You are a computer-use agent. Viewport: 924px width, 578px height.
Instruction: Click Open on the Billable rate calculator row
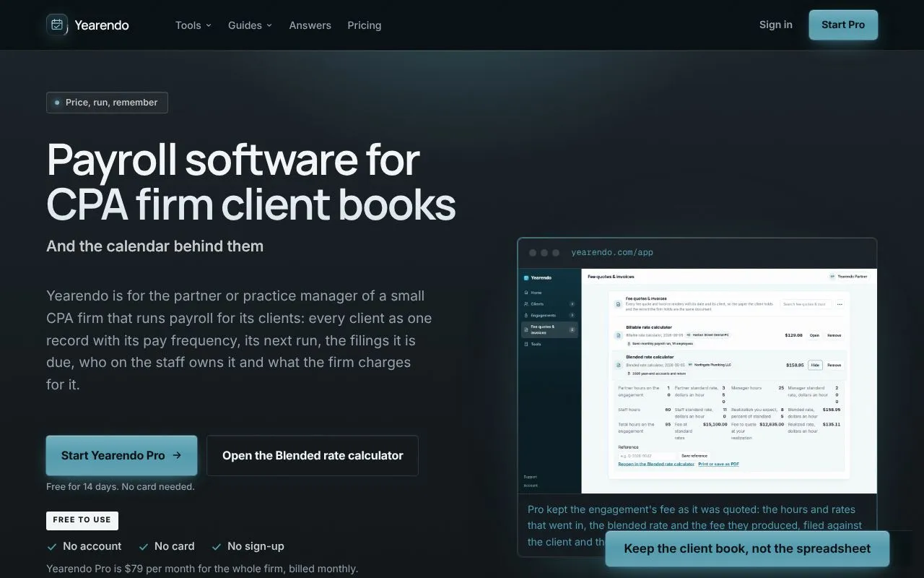coord(814,335)
